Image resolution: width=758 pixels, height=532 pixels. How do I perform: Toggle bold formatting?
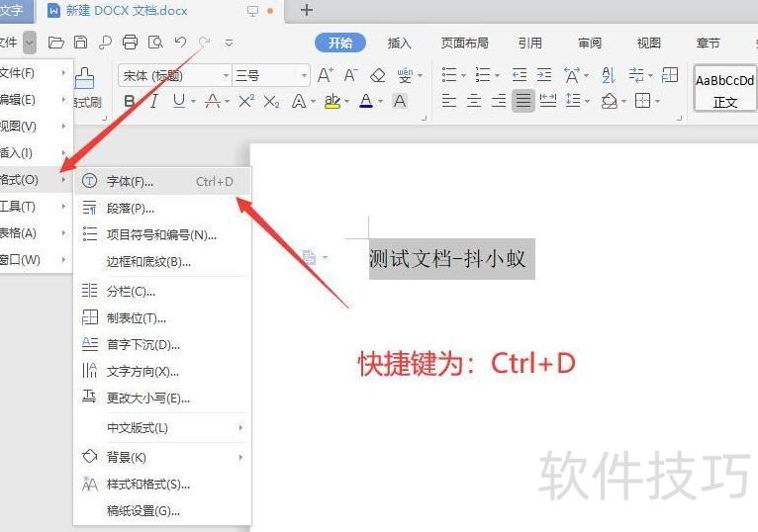(x=129, y=102)
